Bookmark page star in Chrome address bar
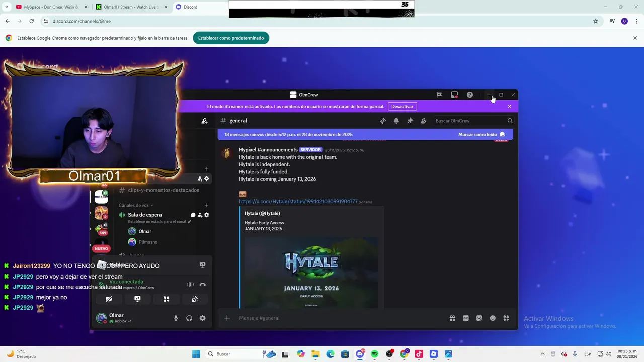 (x=596, y=21)
